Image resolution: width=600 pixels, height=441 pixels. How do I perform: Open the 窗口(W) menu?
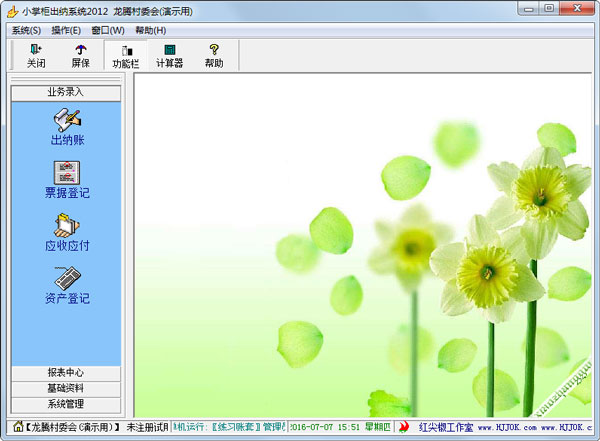click(x=108, y=30)
